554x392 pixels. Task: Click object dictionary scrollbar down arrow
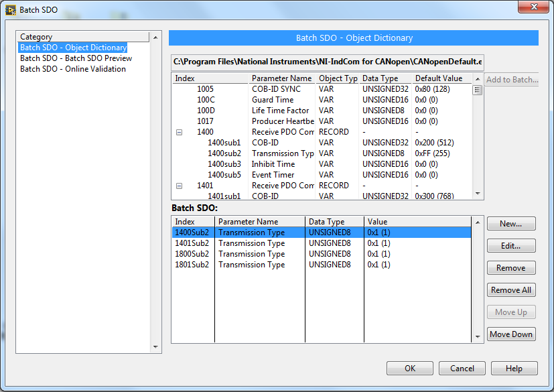point(478,194)
